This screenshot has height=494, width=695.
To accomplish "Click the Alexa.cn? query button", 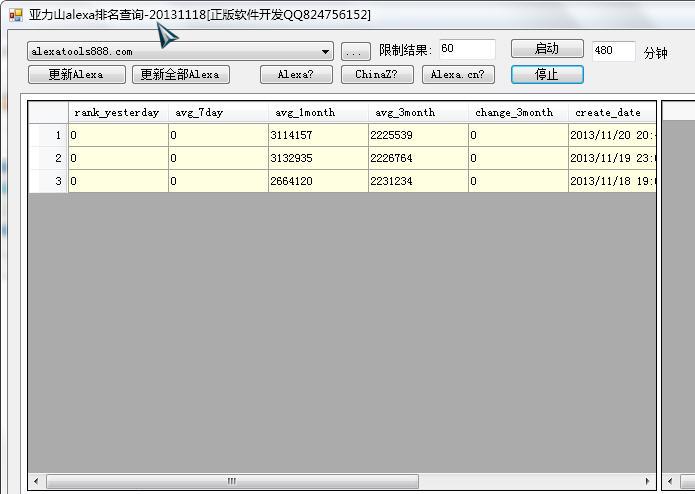I will click(458, 74).
